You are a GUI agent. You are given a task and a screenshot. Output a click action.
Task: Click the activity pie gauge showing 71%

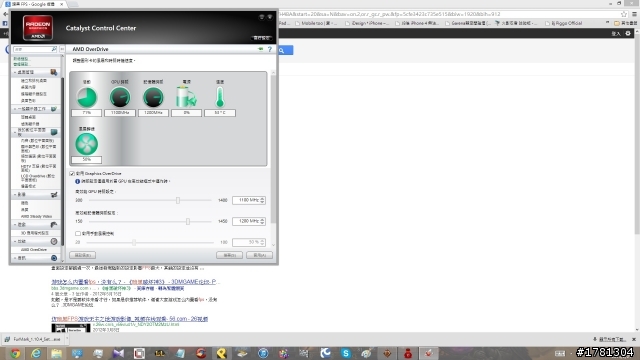click(87, 98)
